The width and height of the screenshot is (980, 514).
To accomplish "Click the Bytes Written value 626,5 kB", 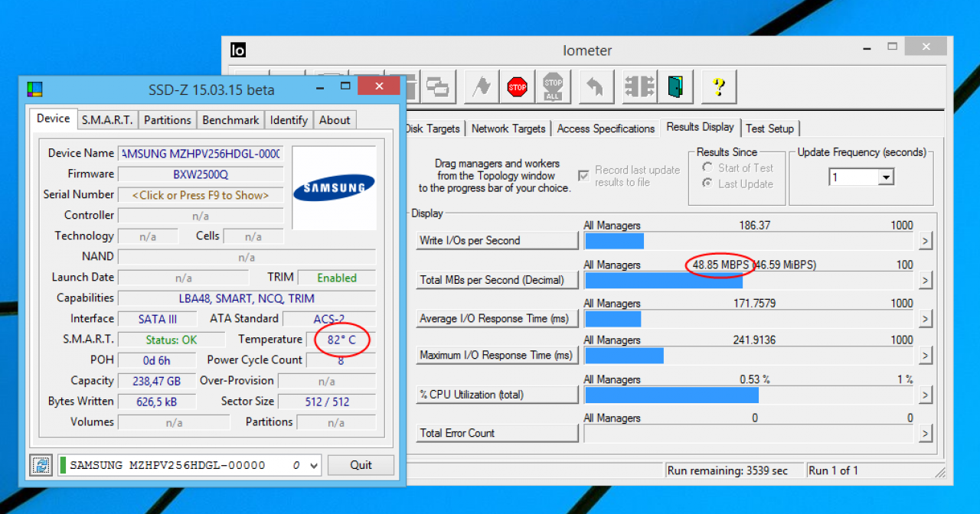I will pos(157,402).
